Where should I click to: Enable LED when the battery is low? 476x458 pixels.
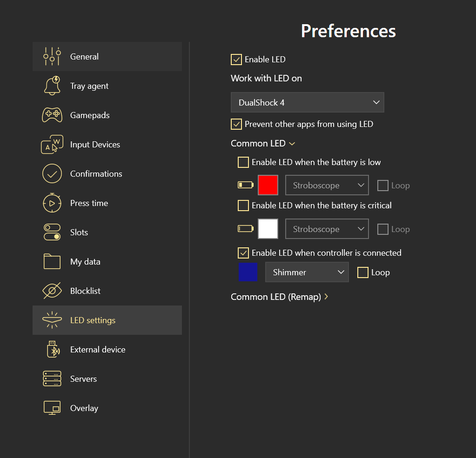pyautogui.click(x=243, y=162)
